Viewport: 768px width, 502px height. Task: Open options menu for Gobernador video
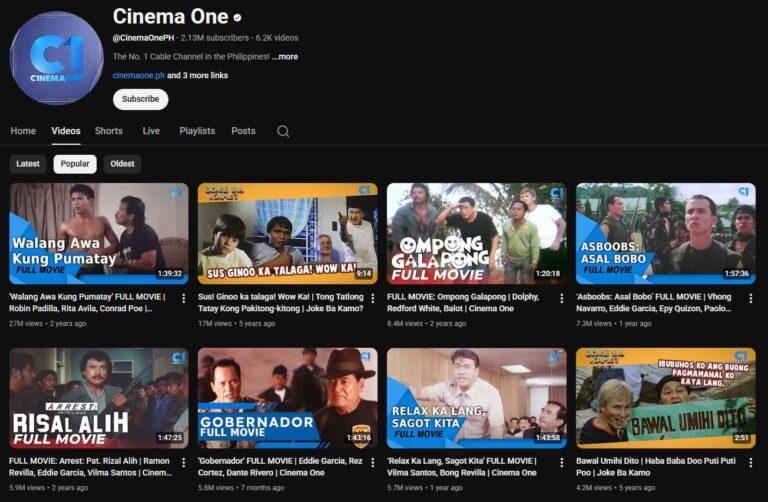[373, 462]
